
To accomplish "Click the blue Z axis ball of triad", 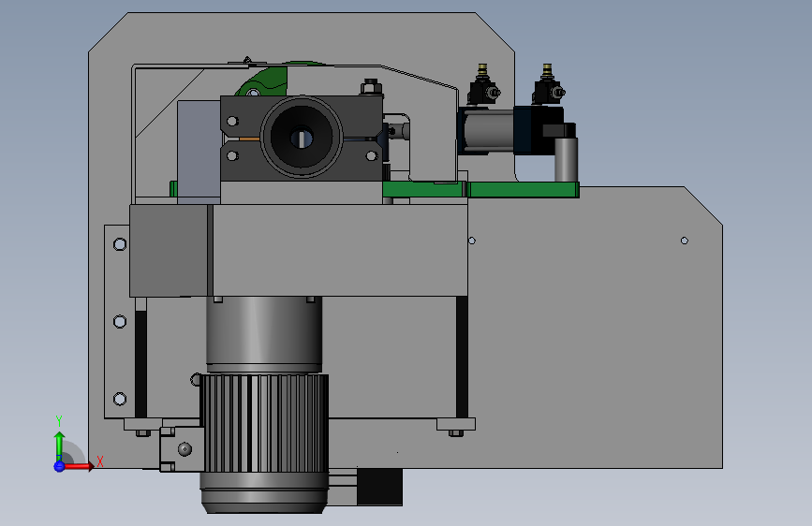I will [59, 466].
